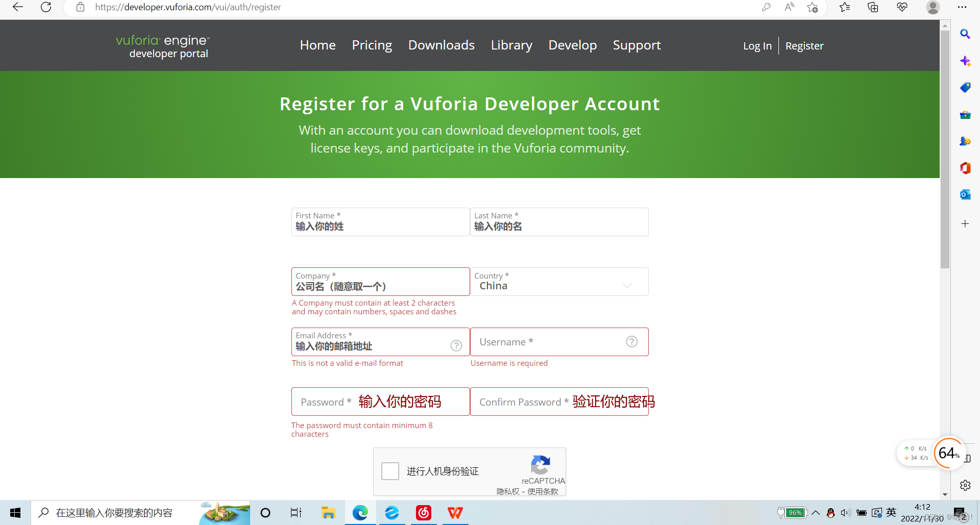Click the Last Name input field

click(x=559, y=222)
